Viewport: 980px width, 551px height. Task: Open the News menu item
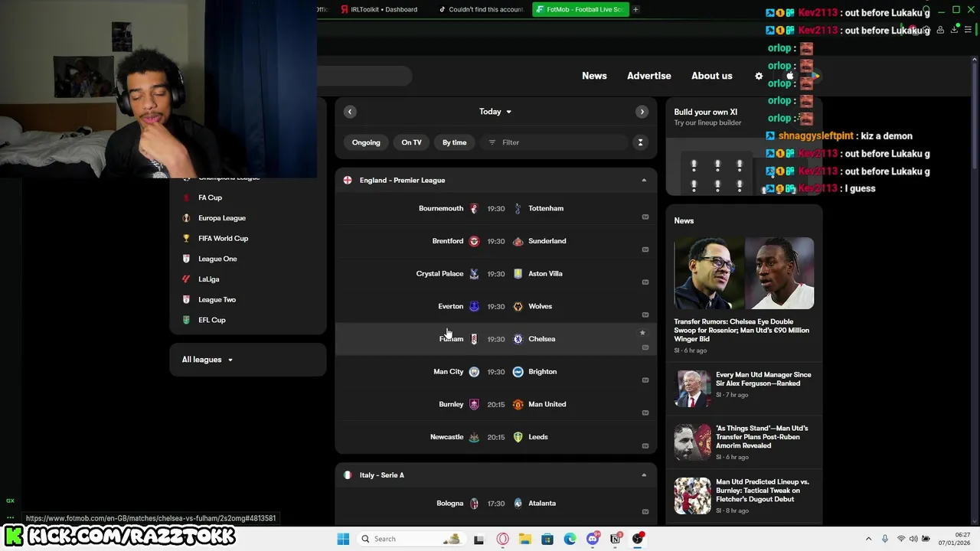click(x=594, y=76)
